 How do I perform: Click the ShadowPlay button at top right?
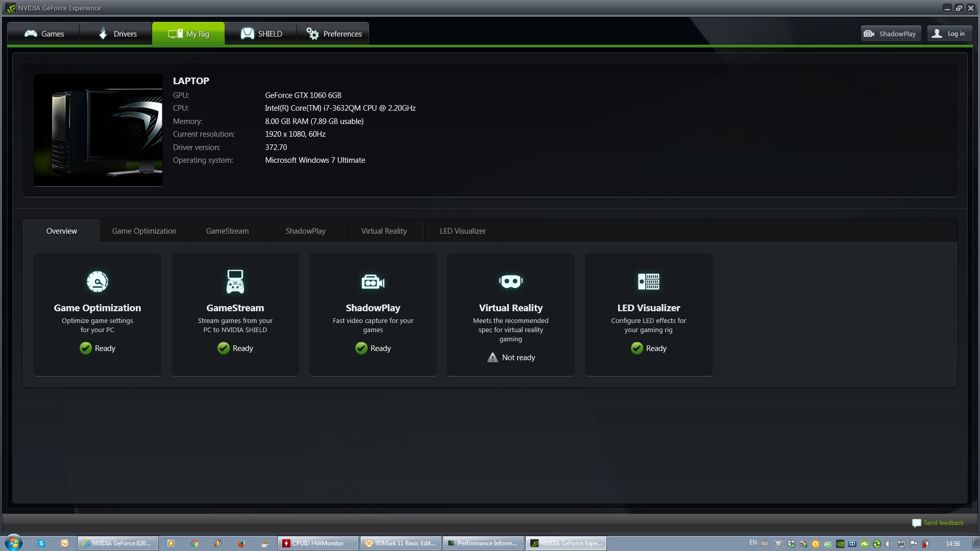(891, 34)
